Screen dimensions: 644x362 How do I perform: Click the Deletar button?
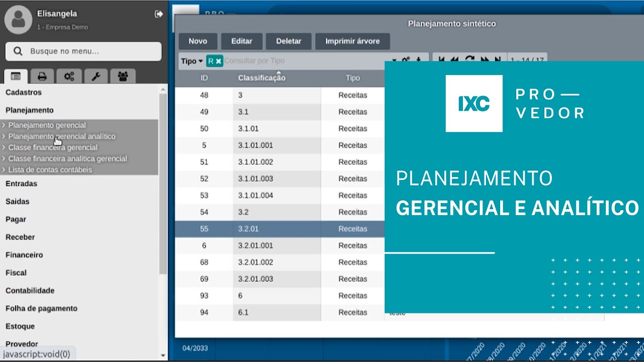[289, 41]
